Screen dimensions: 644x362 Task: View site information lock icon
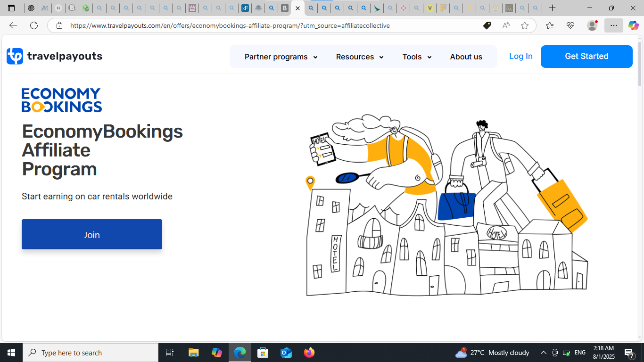pos(59,25)
